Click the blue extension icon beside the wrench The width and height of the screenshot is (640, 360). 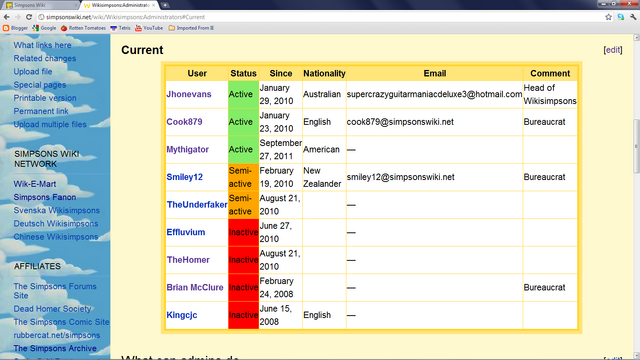(621, 17)
